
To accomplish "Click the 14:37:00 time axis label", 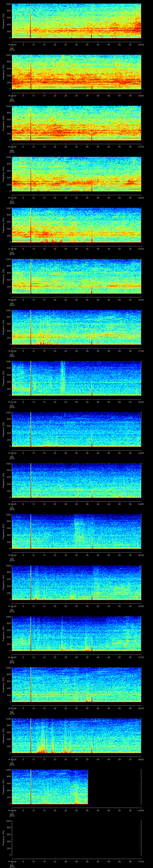I will pyautogui.click(x=12, y=708).
